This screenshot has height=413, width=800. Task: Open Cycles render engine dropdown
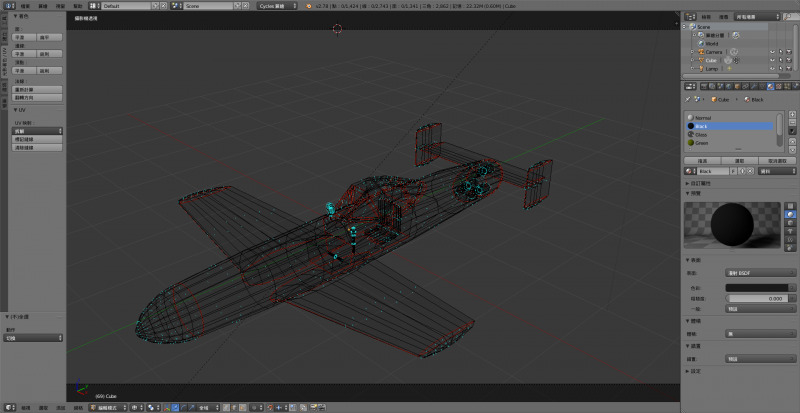pyautogui.click(x=277, y=6)
